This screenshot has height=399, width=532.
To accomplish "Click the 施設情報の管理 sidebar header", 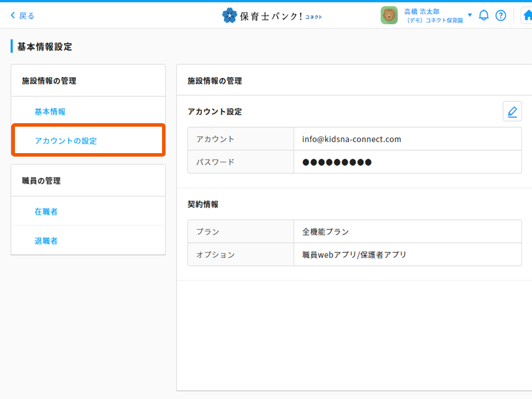I will pos(49,81).
